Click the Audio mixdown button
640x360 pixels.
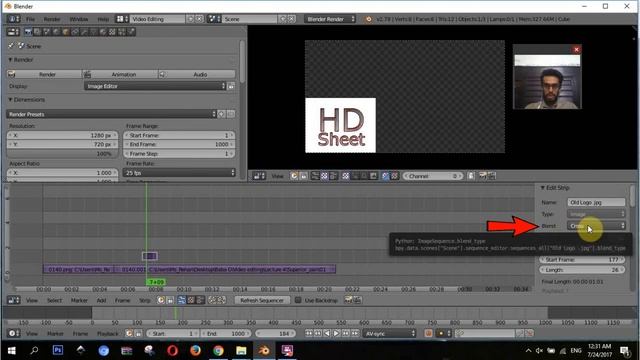(x=197, y=74)
